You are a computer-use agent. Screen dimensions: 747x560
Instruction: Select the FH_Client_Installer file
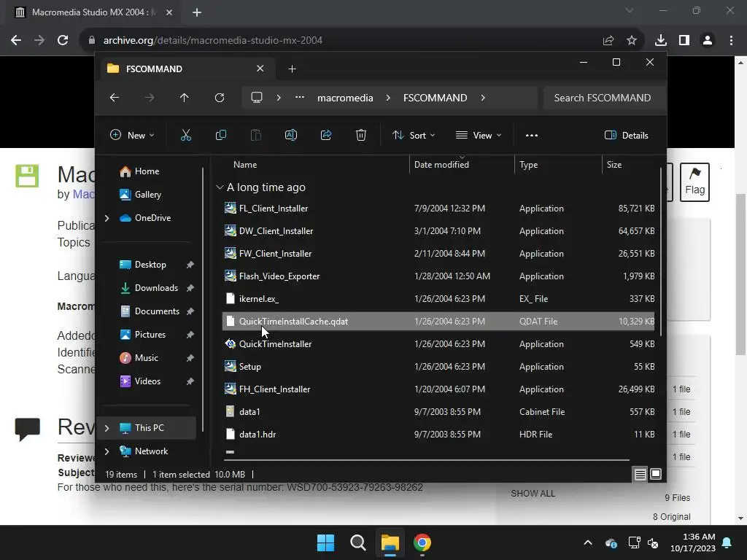pyautogui.click(x=438, y=389)
